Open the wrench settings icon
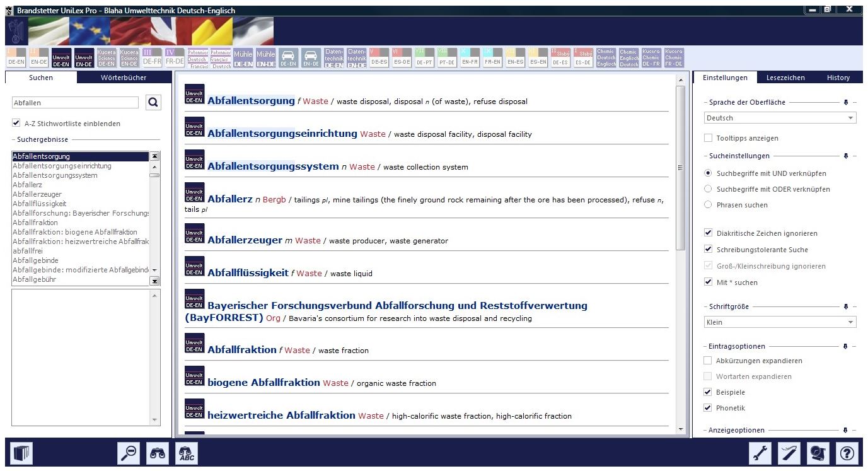 point(760,453)
